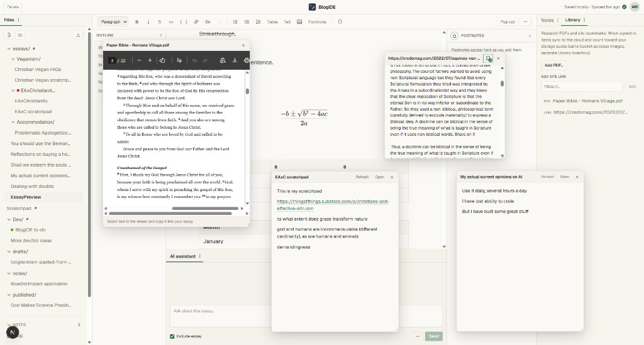
Task: Open the AI assistant options menu
Action: [200, 256]
